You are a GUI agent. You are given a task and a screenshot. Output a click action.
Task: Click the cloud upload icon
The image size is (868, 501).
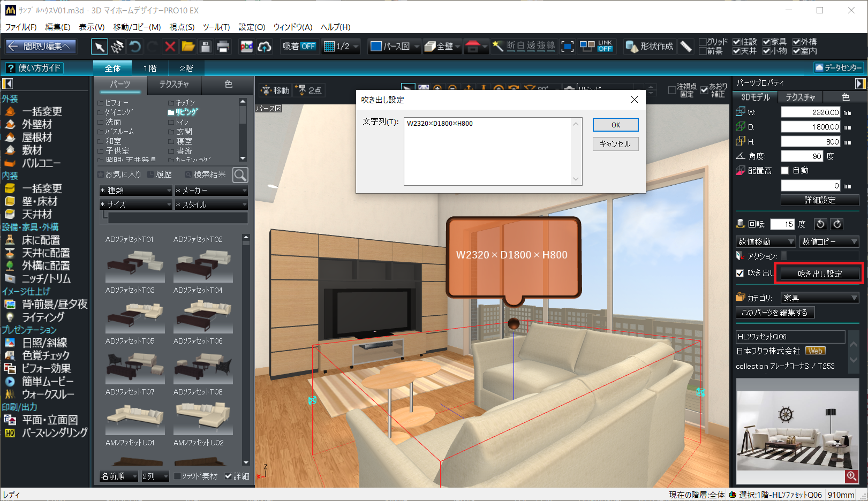coord(265,47)
